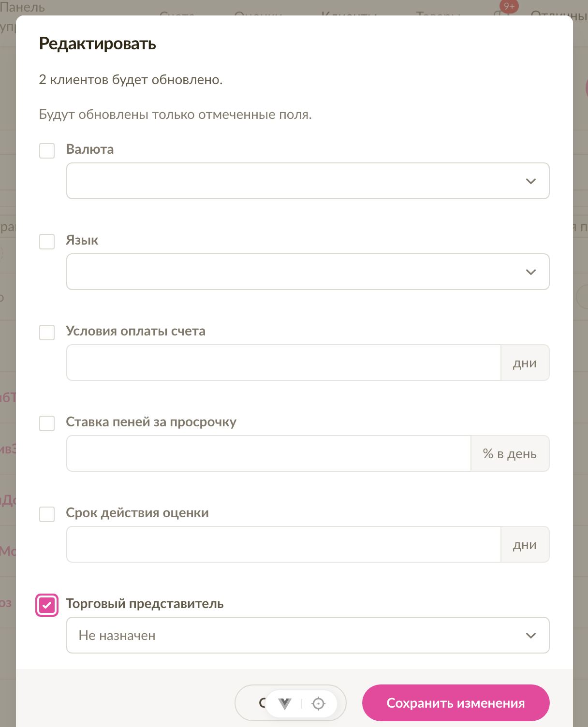Open the Не назначен dropdown
588x727 pixels.
coord(308,635)
